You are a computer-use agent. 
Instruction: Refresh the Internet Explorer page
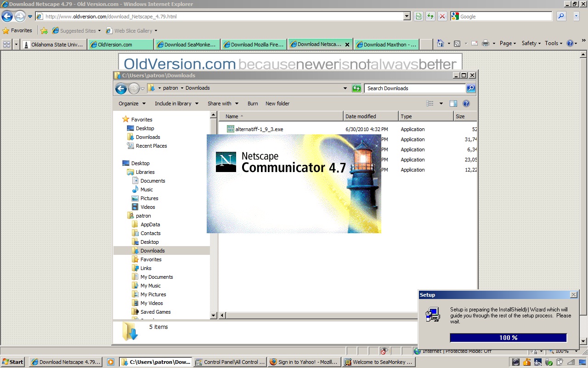point(430,17)
